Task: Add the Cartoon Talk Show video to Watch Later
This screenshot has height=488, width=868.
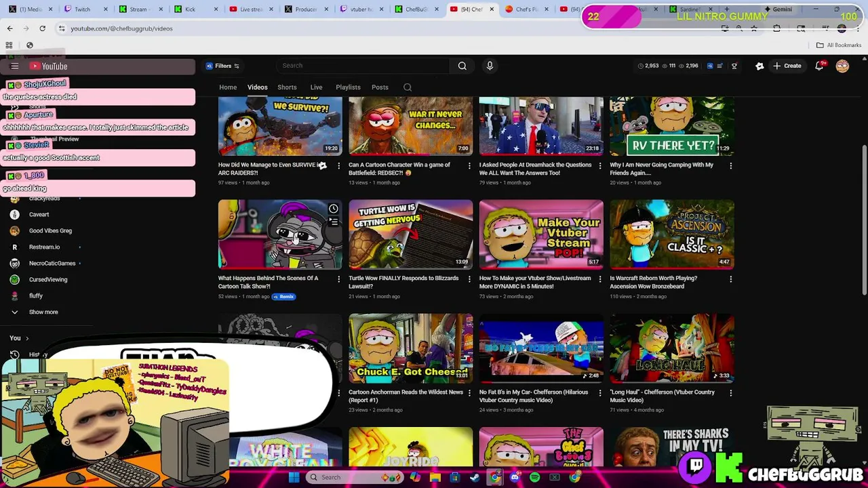Action: [x=333, y=209]
